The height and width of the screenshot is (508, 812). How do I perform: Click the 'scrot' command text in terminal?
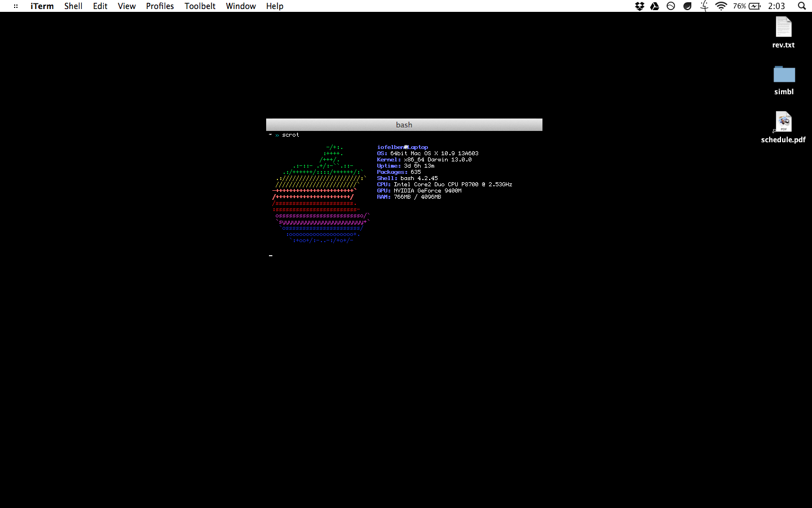point(291,135)
